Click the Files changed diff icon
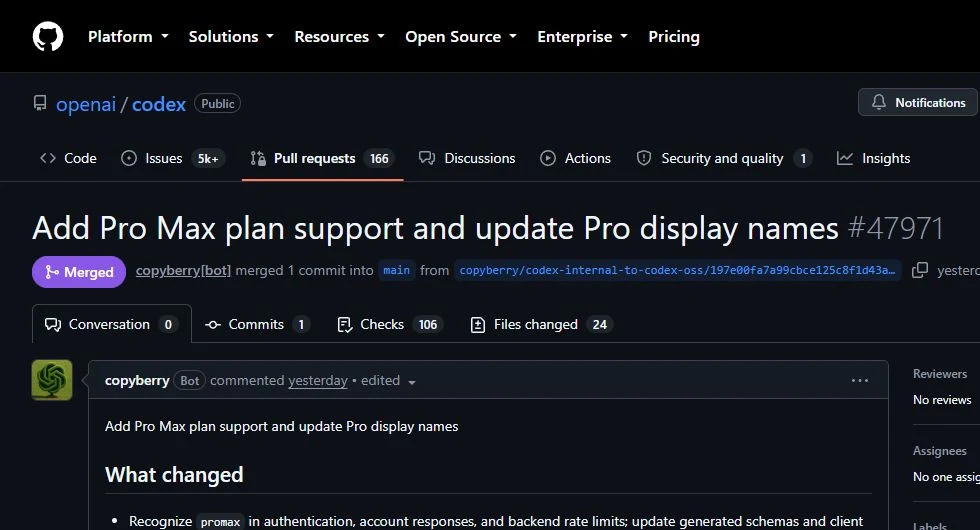The image size is (980, 530). 478,324
